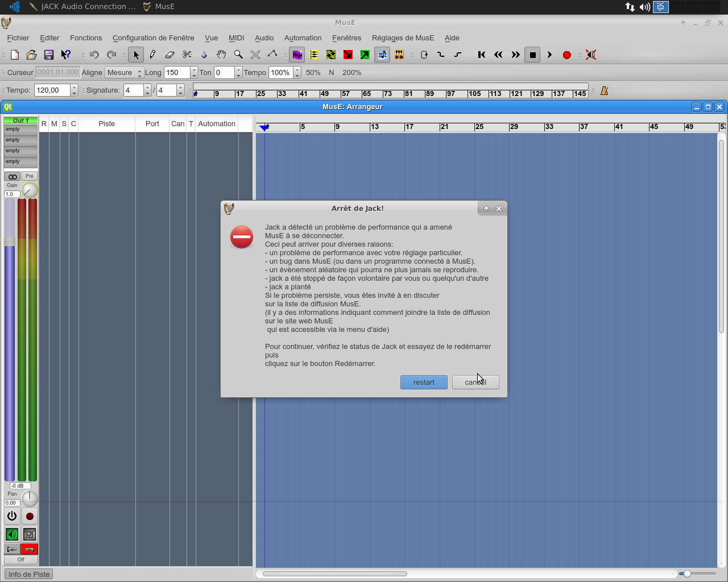
Task: Save the song with the floppy disk icon
Action: click(49, 55)
